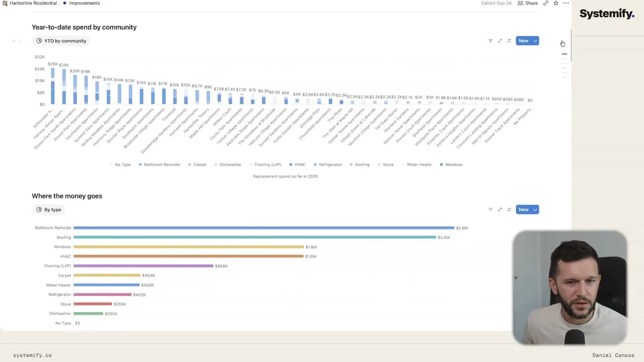Image resolution: width=644 pixels, height=362 pixels.
Task: Toggle the Stove legend series
Action: 385,165
